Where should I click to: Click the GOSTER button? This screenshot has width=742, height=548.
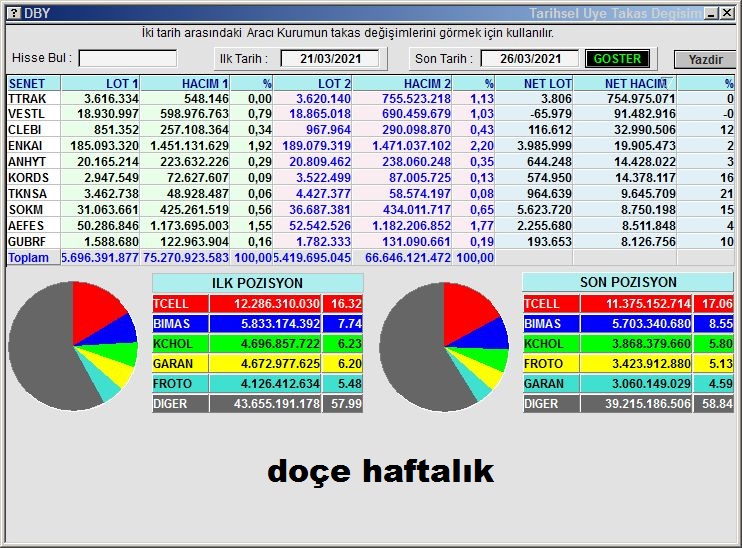[617, 59]
